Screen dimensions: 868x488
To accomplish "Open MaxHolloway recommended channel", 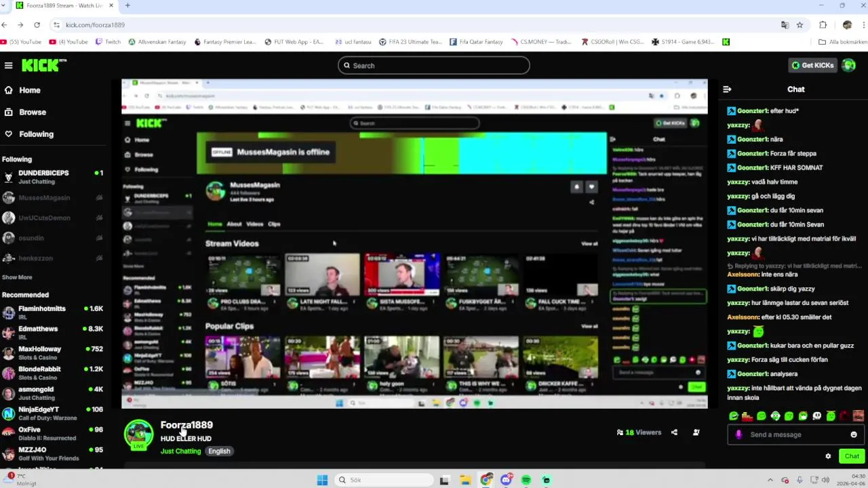I will click(53, 353).
